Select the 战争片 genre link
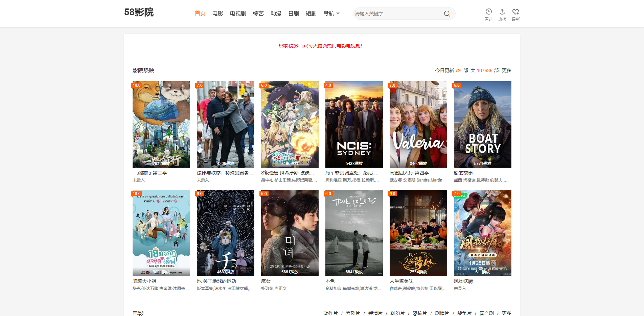The image size is (644, 316). [464, 313]
